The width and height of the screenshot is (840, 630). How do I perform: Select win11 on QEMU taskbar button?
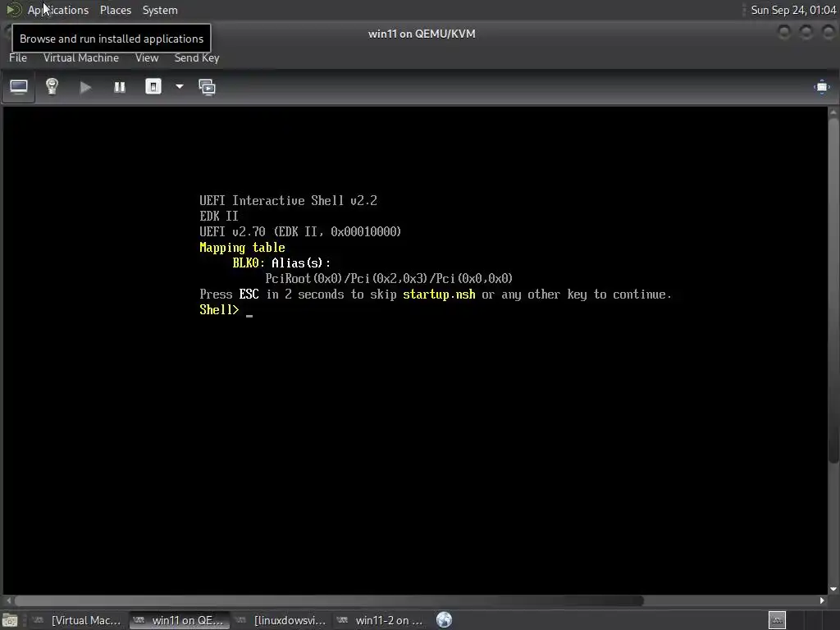pos(180,620)
